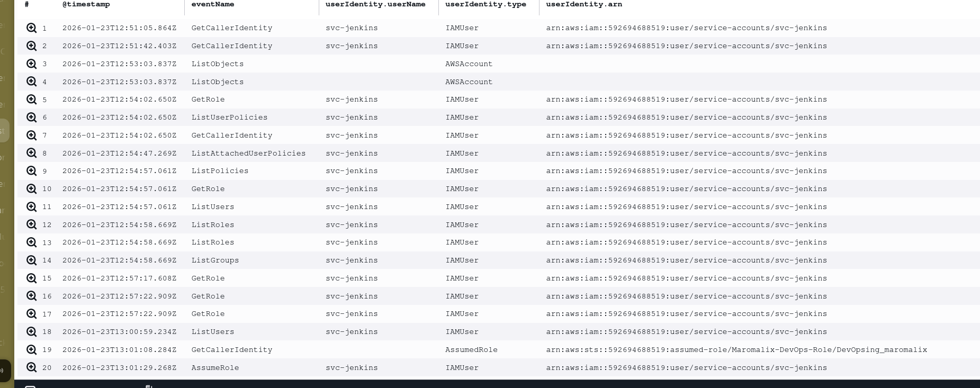Click the ListUserPolicies event in row 6
The image size is (980, 388).
pyautogui.click(x=229, y=118)
